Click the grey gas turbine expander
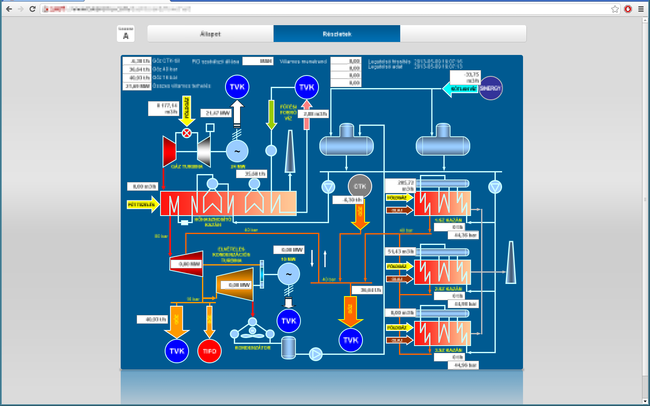The width and height of the screenshot is (650, 406). [x=204, y=151]
